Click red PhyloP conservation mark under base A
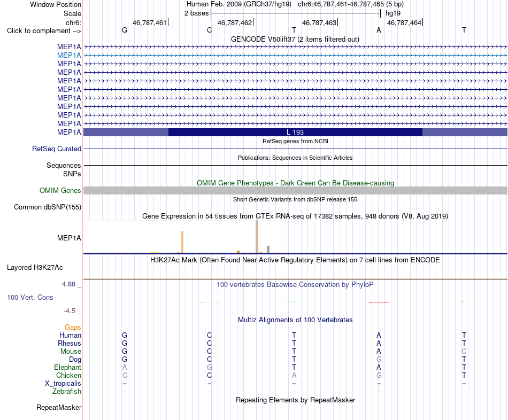 coord(379,302)
